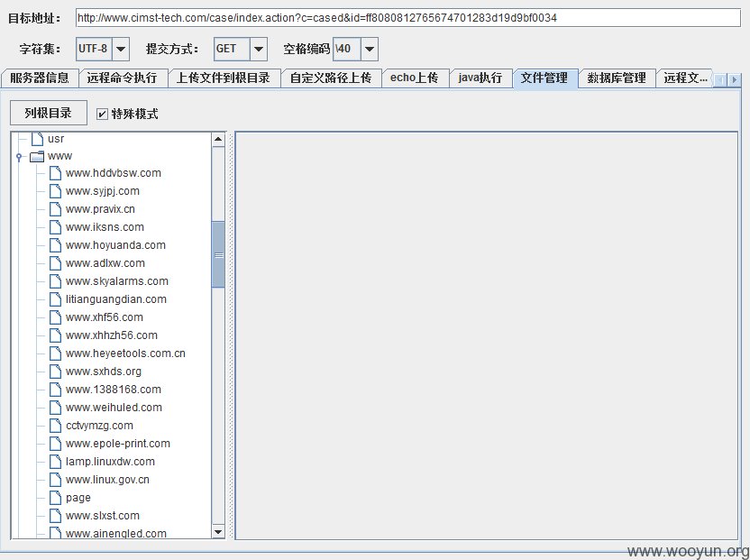Select the cctvymzg.com entry

[x=99, y=426]
